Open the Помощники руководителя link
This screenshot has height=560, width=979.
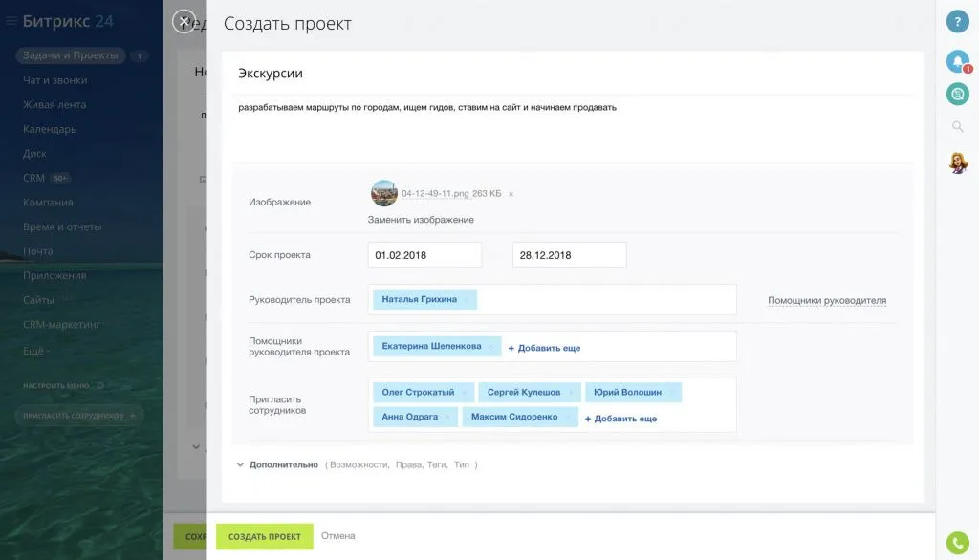pos(826,298)
